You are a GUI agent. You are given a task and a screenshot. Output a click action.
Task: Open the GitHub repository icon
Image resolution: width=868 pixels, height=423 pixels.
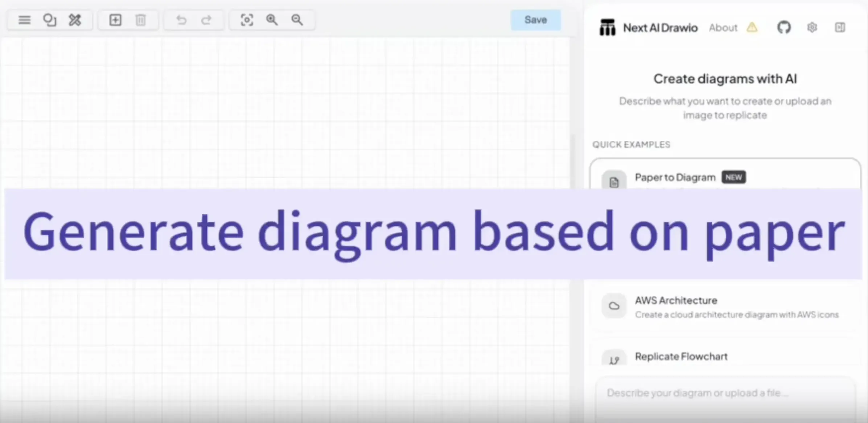784,27
